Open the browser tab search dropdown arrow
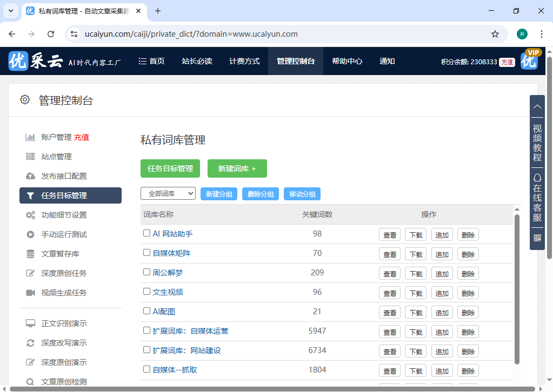This screenshot has width=553, height=392. pyautogui.click(x=11, y=11)
